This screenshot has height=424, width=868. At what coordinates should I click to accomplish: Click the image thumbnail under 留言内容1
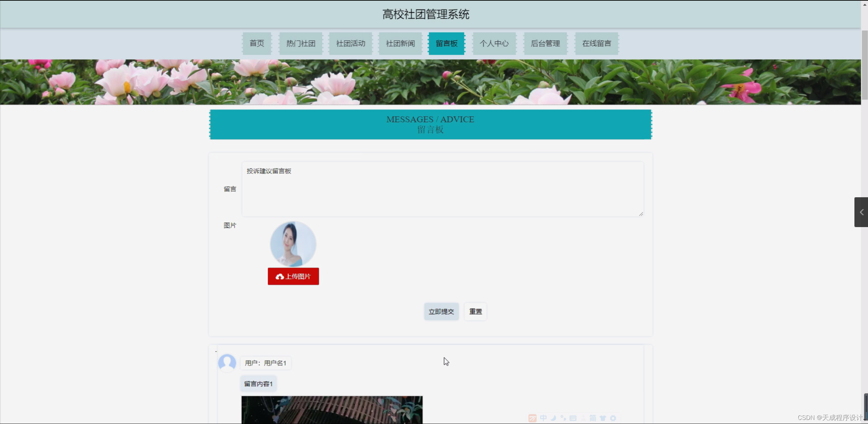tap(332, 410)
